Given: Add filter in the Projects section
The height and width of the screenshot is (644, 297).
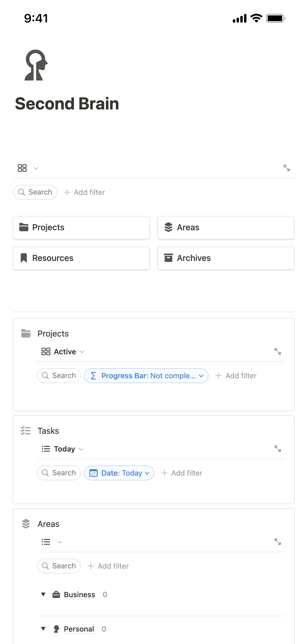Looking at the screenshot, I should coord(236,376).
